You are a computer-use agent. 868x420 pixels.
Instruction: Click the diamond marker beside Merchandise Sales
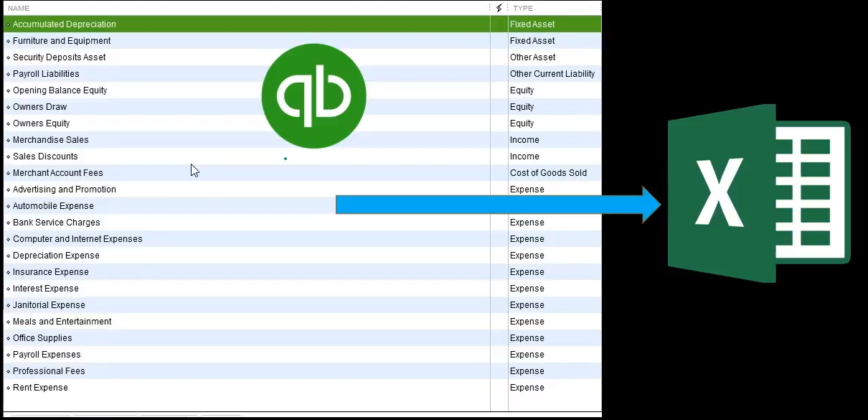(8, 141)
